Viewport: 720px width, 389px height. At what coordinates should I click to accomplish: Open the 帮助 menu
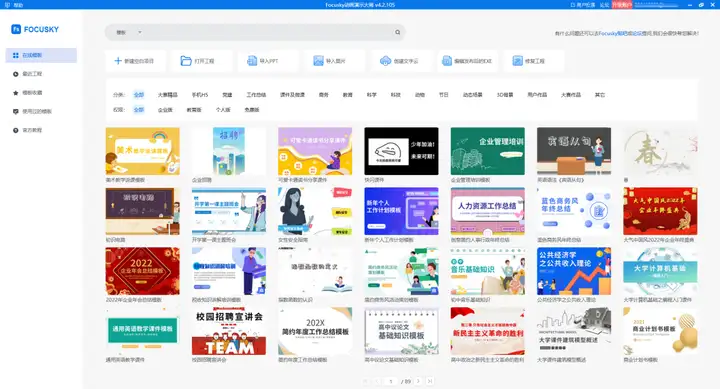[18, 5]
